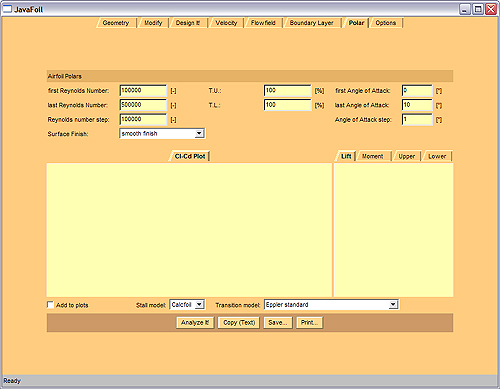The image size is (500, 389).
Task: Open the Stall model dropdown
Action: (x=187, y=305)
